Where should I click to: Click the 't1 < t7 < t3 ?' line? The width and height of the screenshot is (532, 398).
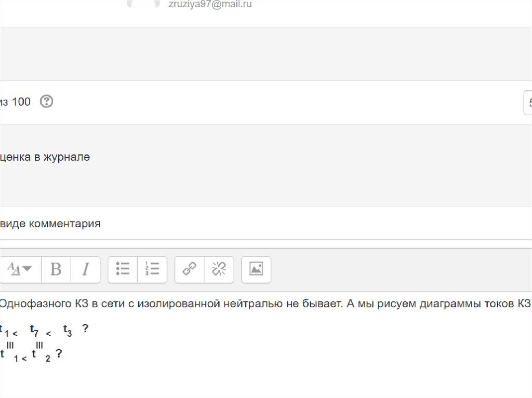(44, 330)
